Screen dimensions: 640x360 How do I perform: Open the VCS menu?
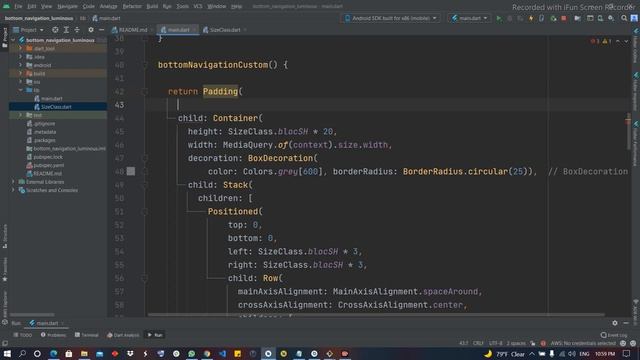coord(198,7)
